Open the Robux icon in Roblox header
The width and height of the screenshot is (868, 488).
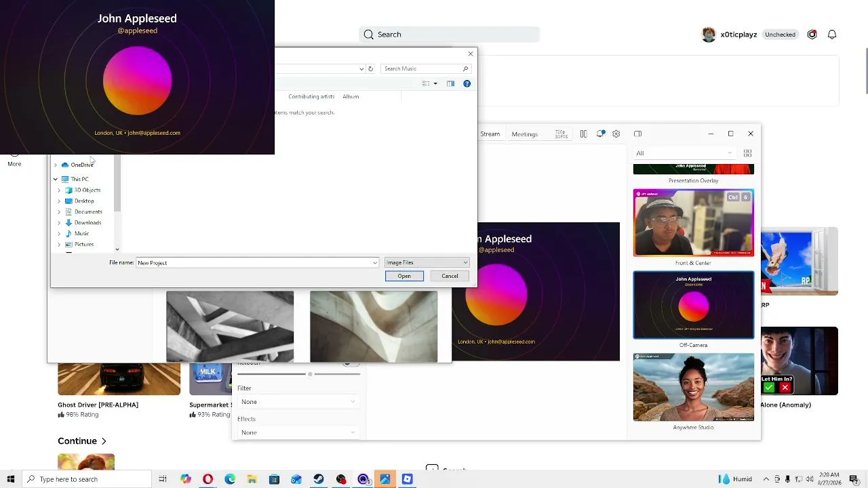click(812, 35)
